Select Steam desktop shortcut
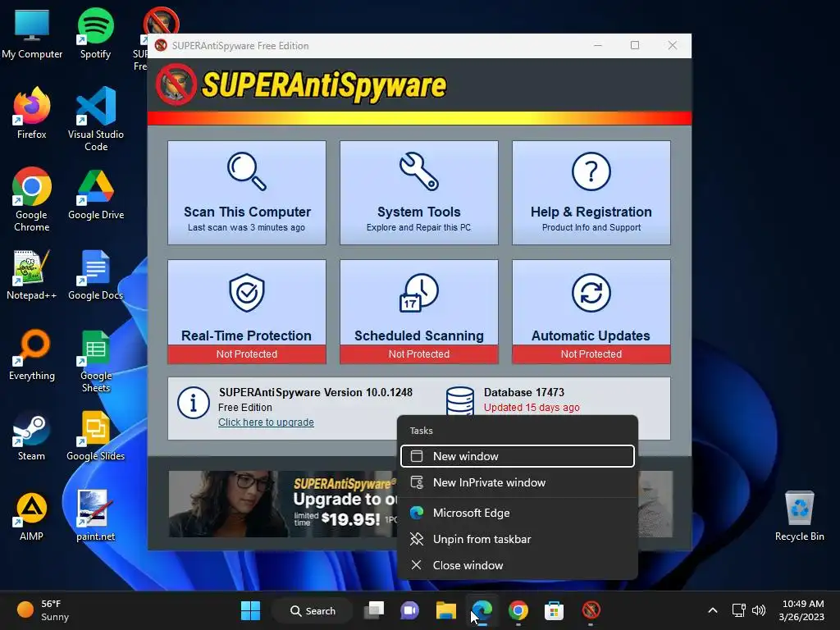Viewport: 840px width, 630px height. (32, 435)
